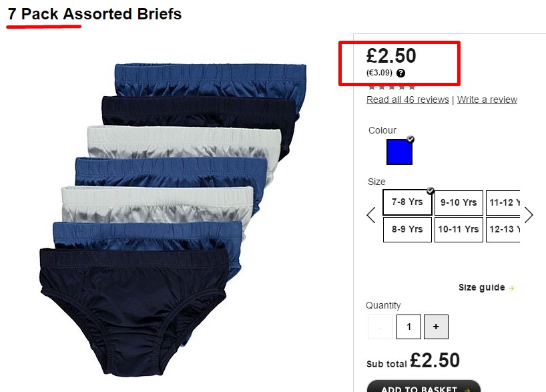Image resolution: width=546 pixels, height=392 pixels.
Task: Click the Size guide arrow icon
Action: point(511,288)
